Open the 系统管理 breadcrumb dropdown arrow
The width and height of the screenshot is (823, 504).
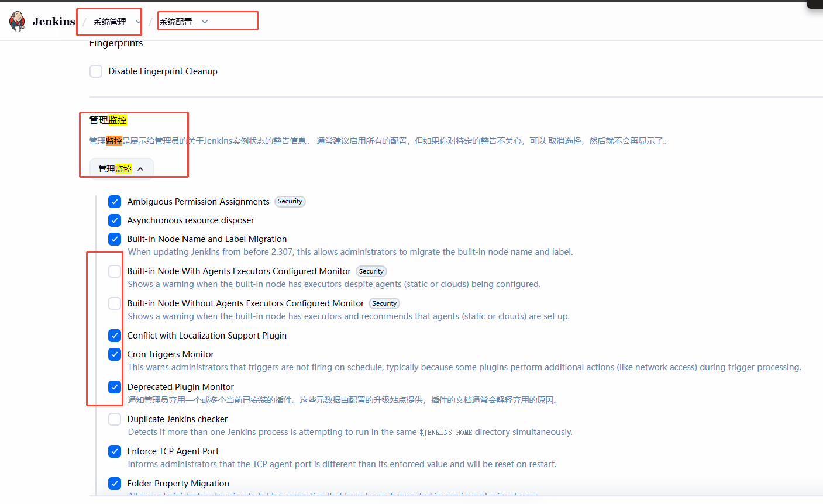coord(138,22)
